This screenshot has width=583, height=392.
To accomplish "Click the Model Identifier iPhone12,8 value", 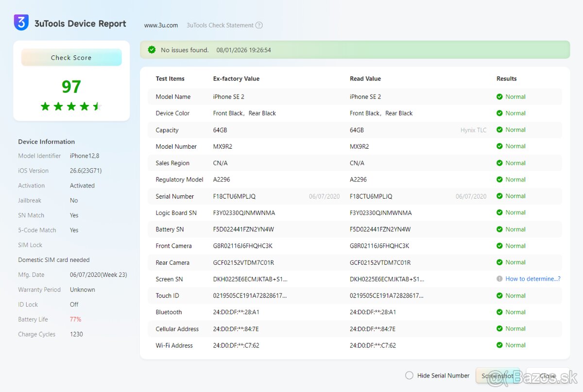I will click(x=85, y=156).
